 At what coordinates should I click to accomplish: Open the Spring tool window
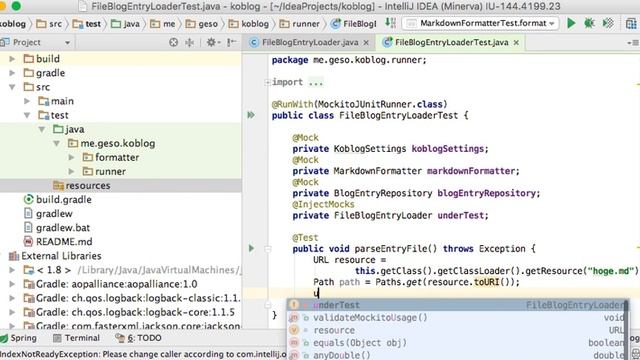(x=19, y=338)
